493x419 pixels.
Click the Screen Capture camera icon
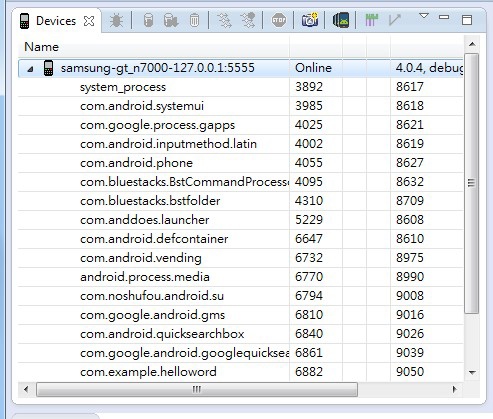pos(310,20)
